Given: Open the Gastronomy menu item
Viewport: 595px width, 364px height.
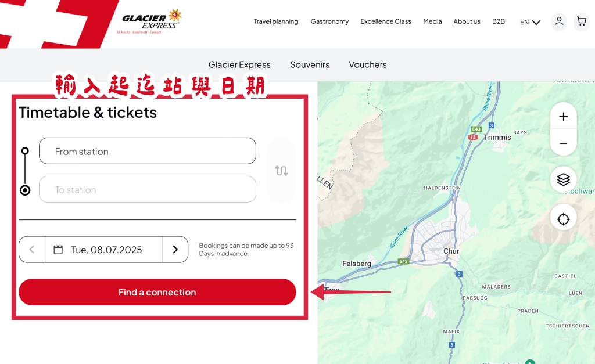Looking at the screenshot, I should (330, 21).
